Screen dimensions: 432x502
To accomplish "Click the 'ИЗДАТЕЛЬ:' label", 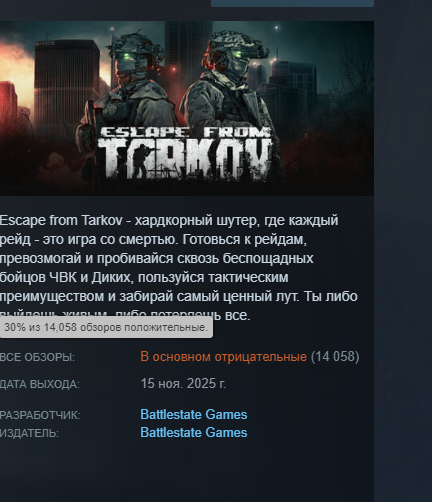I will click(29, 433).
